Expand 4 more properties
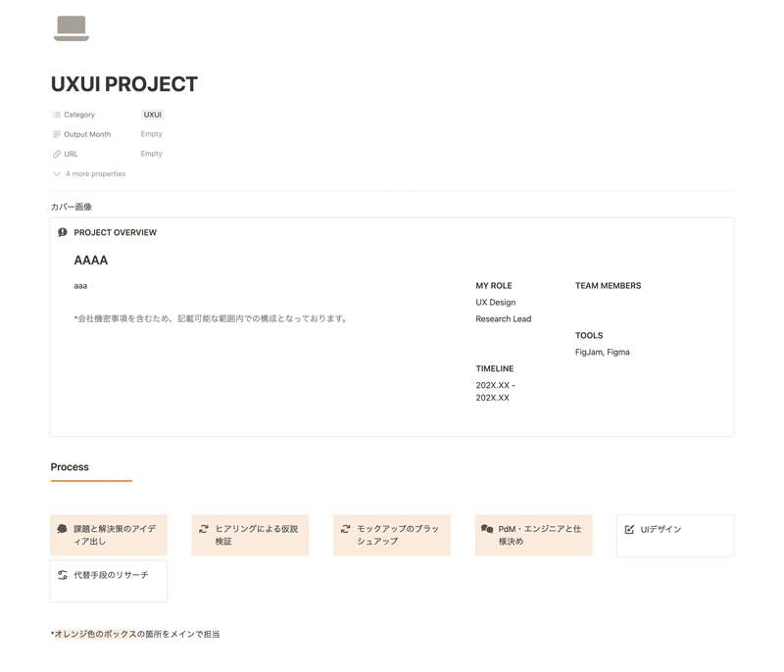784x672 pixels. point(90,173)
